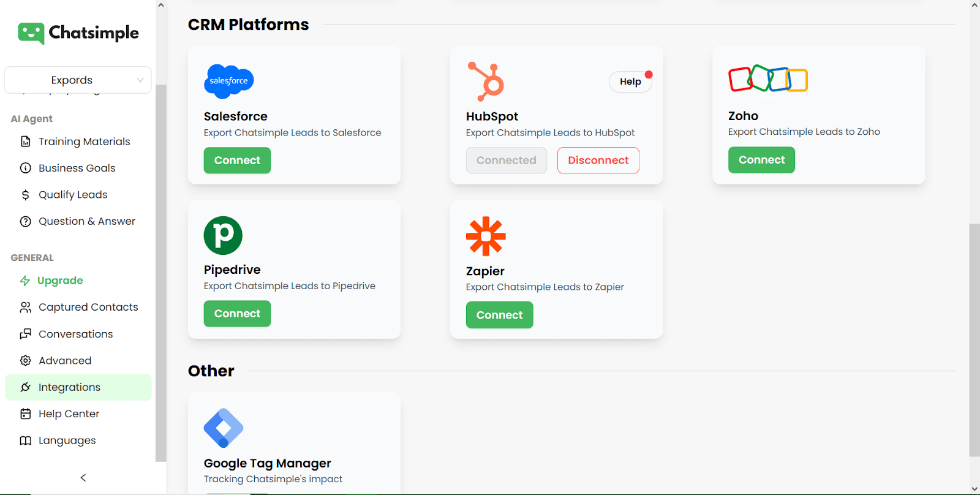The height and width of the screenshot is (495, 980).
Task: Click the Help Center calendar icon
Action: pos(25,414)
